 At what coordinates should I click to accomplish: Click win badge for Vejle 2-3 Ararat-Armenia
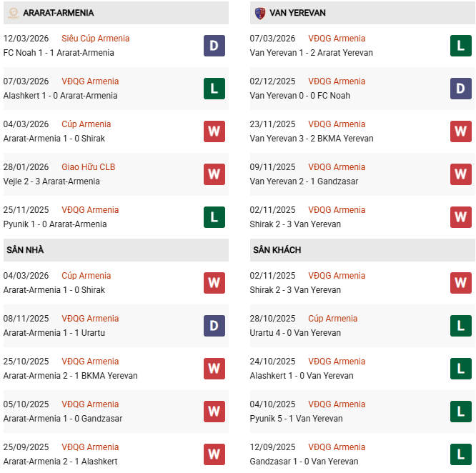pos(214,174)
